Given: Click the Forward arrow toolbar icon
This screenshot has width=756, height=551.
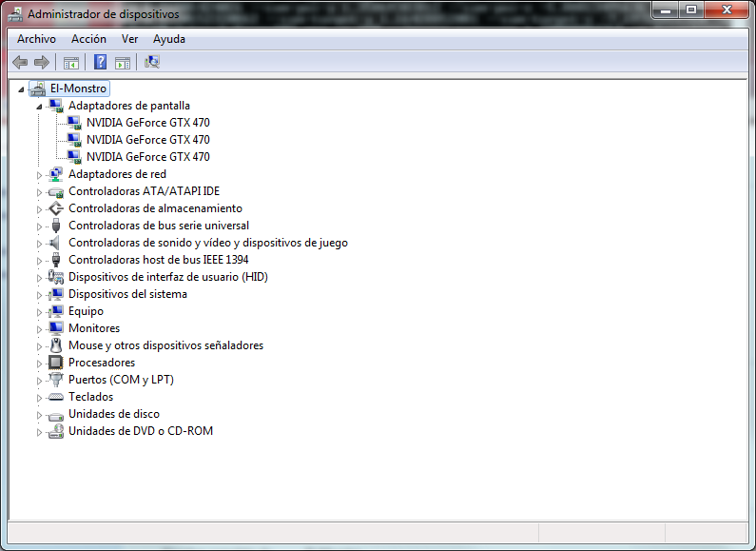Looking at the screenshot, I should [42, 62].
